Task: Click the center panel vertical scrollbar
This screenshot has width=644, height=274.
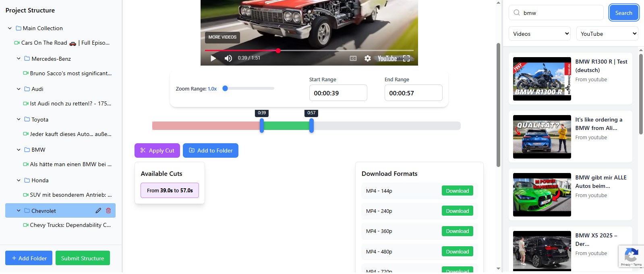Action: tap(498, 105)
